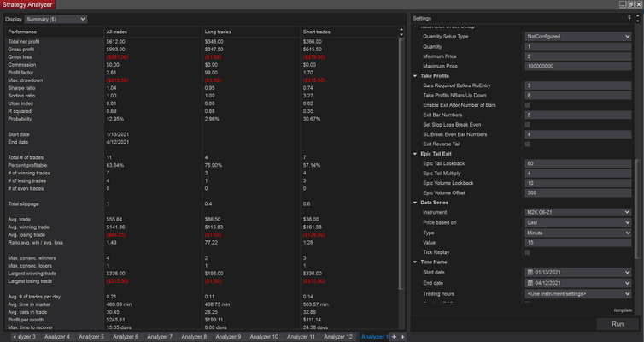
Task: Enable Exit After Number of Bars checkbox
Action: (x=528, y=105)
